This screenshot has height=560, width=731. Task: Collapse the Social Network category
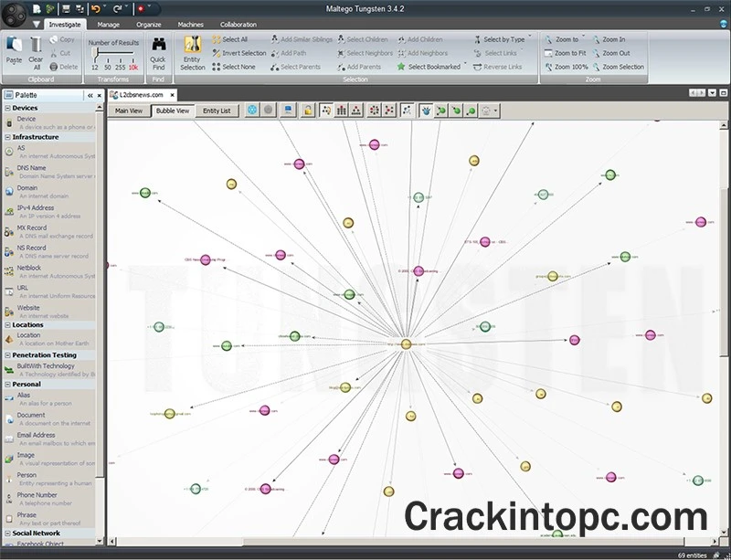click(x=7, y=533)
